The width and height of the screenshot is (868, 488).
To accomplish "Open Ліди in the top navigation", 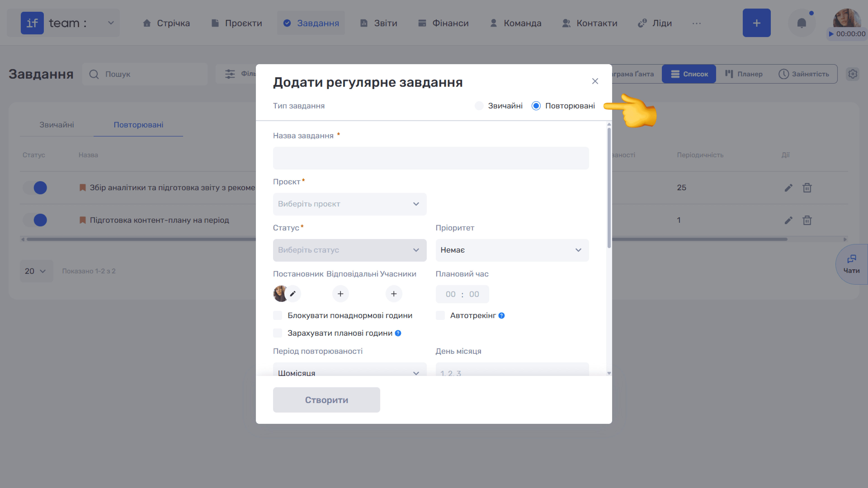I will coord(655,23).
